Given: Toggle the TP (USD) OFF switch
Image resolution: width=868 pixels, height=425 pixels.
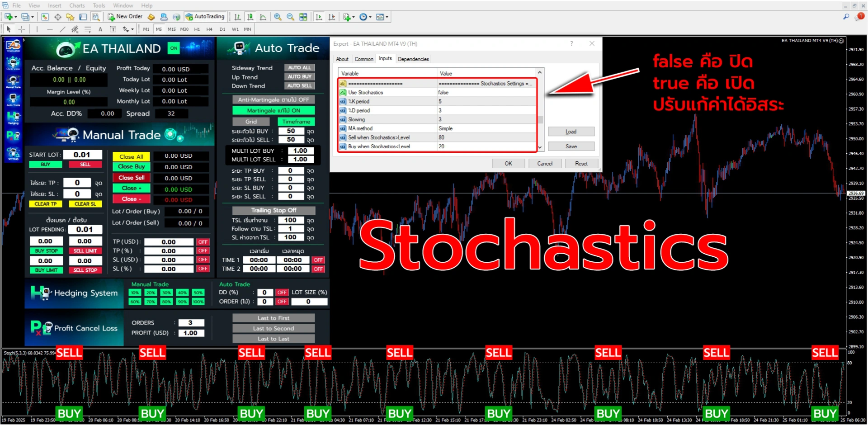Looking at the screenshot, I should click(x=203, y=242).
